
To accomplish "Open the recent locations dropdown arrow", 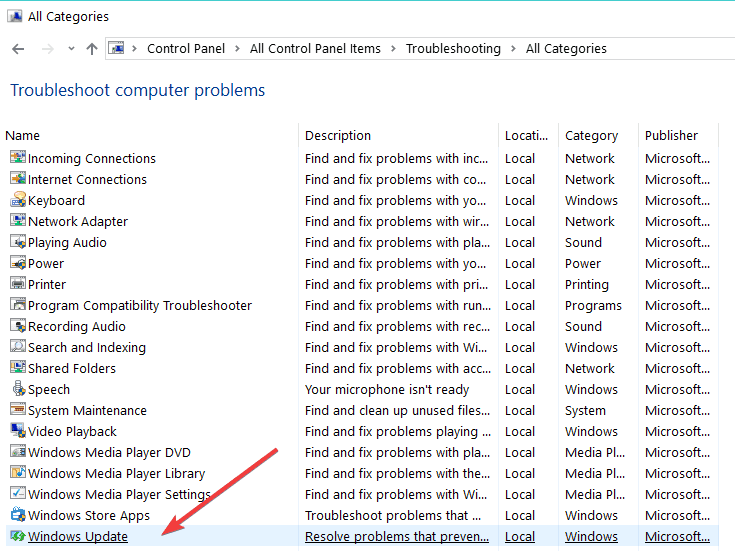I will tap(71, 48).
